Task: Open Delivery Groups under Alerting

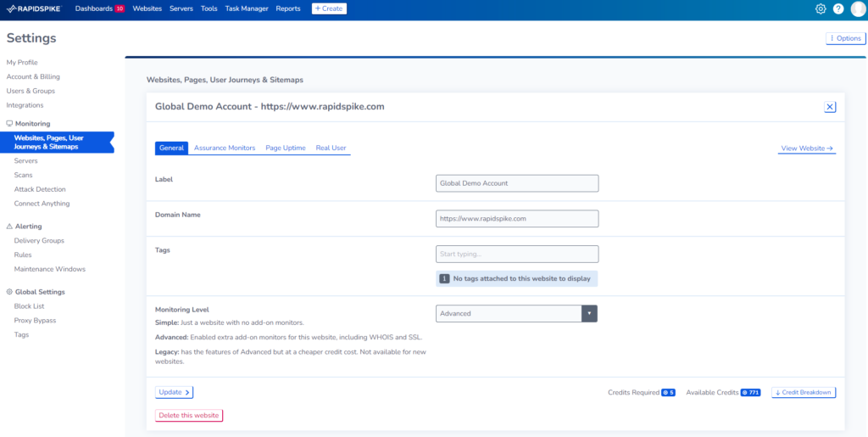Action: tap(39, 241)
